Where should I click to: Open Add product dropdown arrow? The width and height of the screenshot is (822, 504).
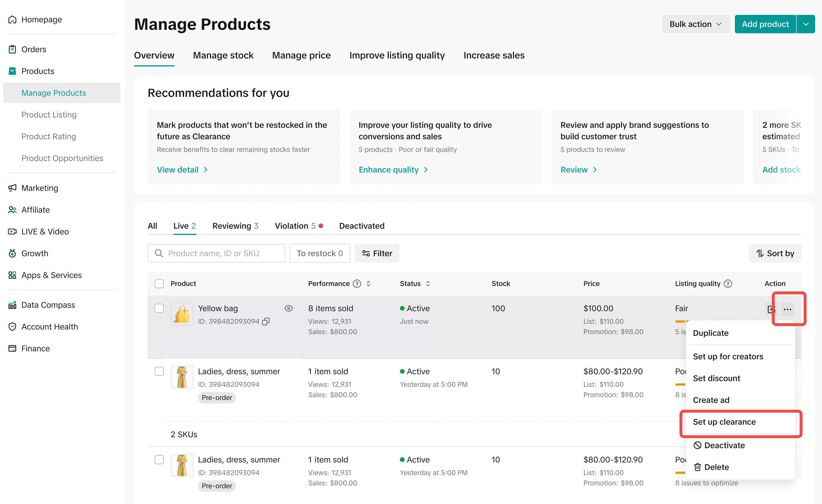point(806,24)
